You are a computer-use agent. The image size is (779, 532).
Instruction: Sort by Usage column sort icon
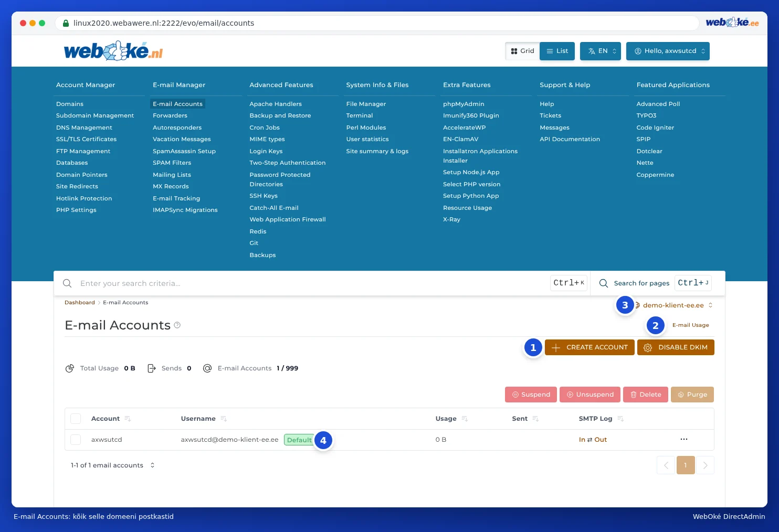(465, 419)
